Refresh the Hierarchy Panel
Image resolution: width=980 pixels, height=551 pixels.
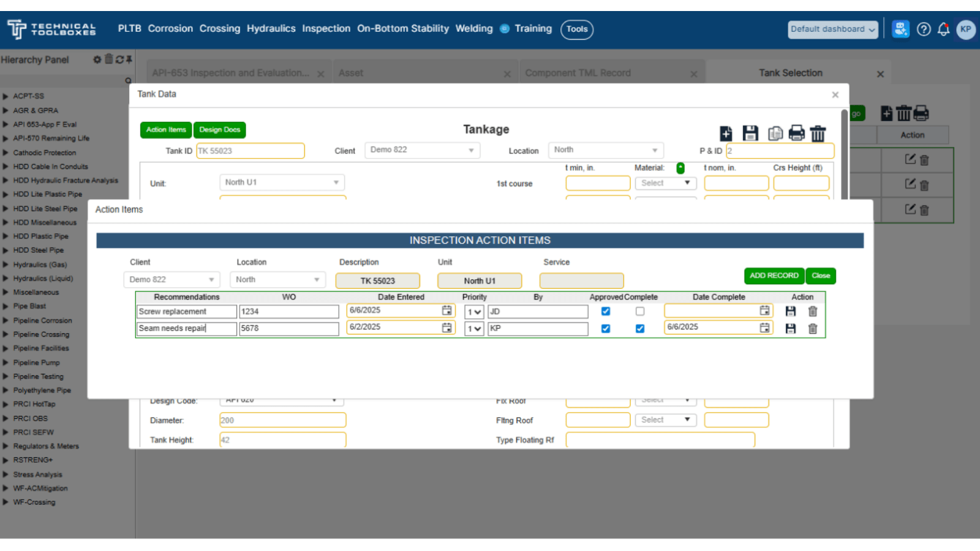coord(119,59)
